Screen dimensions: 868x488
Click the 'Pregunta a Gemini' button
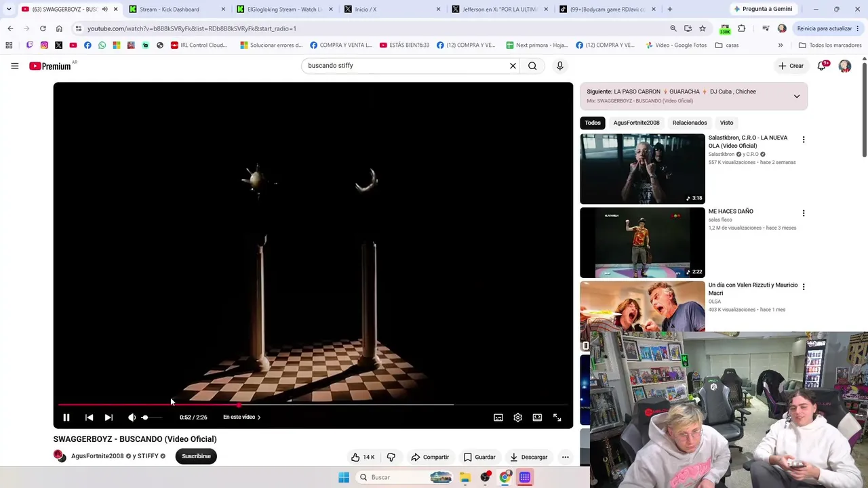click(x=763, y=9)
